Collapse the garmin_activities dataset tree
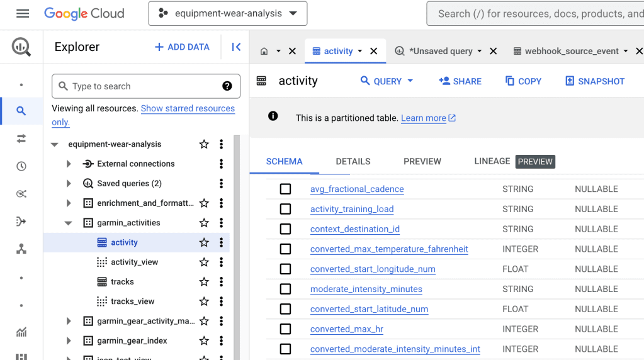The width and height of the screenshot is (644, 360). [69, 223]
